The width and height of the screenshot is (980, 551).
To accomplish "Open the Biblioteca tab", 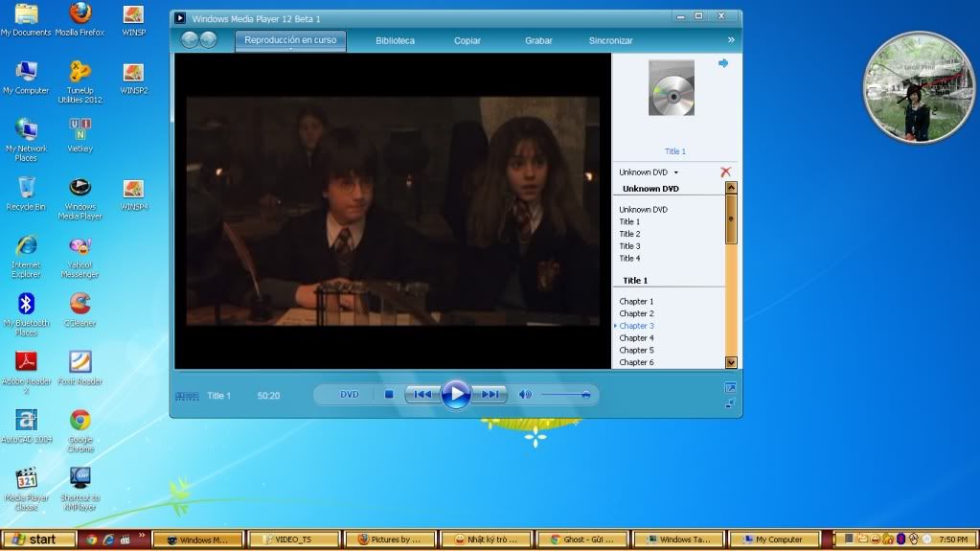I will (395, 40).
